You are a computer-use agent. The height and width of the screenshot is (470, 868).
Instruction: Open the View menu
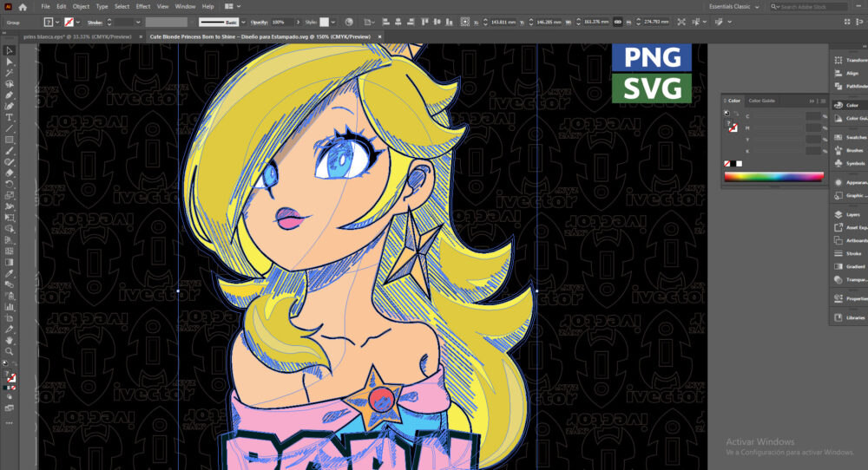coord(163,7)
